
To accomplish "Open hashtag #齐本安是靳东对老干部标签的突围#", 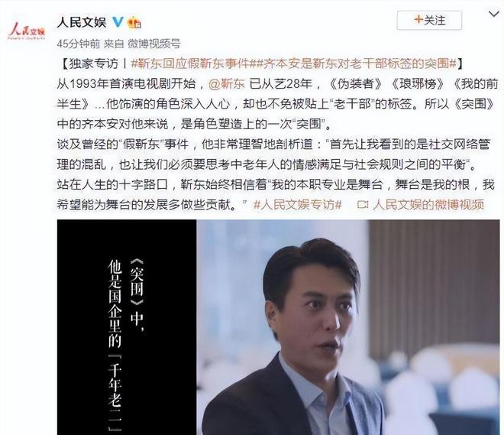I will pyautogui.click(x=356, y=63).
